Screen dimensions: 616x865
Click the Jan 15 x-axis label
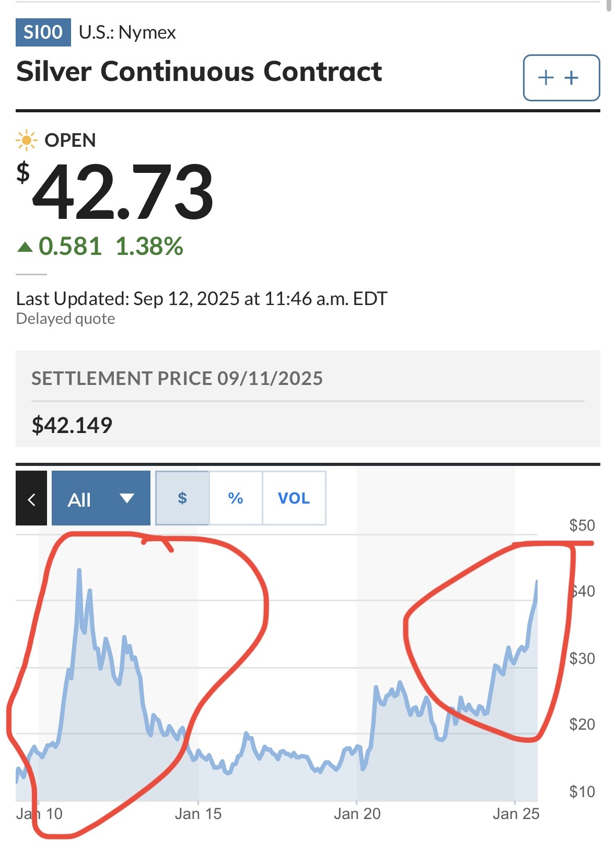pos(198,814)
